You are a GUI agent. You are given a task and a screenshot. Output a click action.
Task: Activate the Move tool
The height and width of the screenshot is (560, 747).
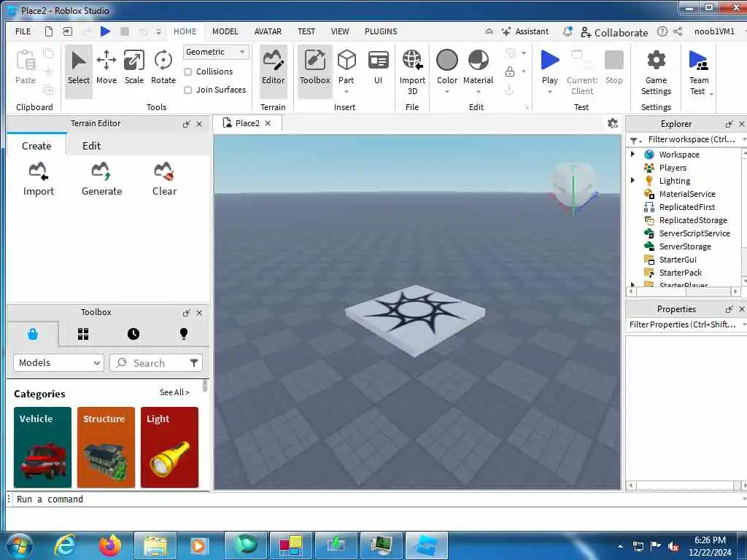pyautogui.click(x=107, y=68)
